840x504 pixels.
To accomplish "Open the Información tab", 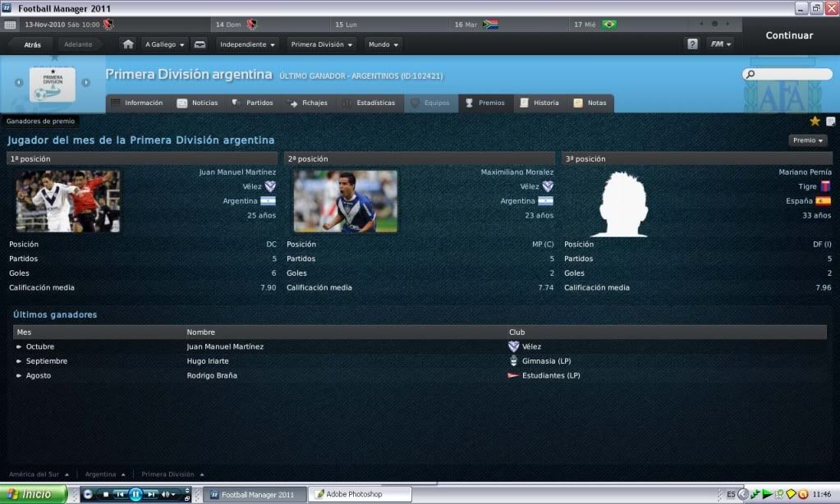I will 137,103.
